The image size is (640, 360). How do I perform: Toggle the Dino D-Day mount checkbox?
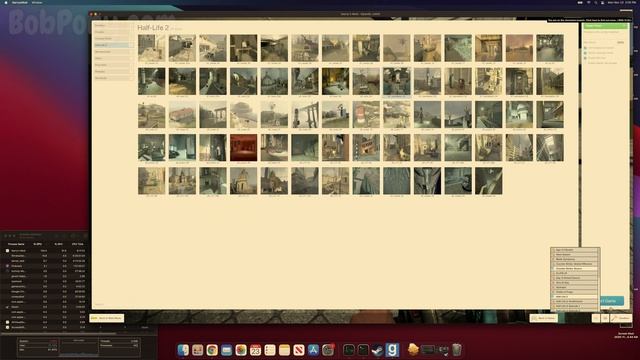553,282
